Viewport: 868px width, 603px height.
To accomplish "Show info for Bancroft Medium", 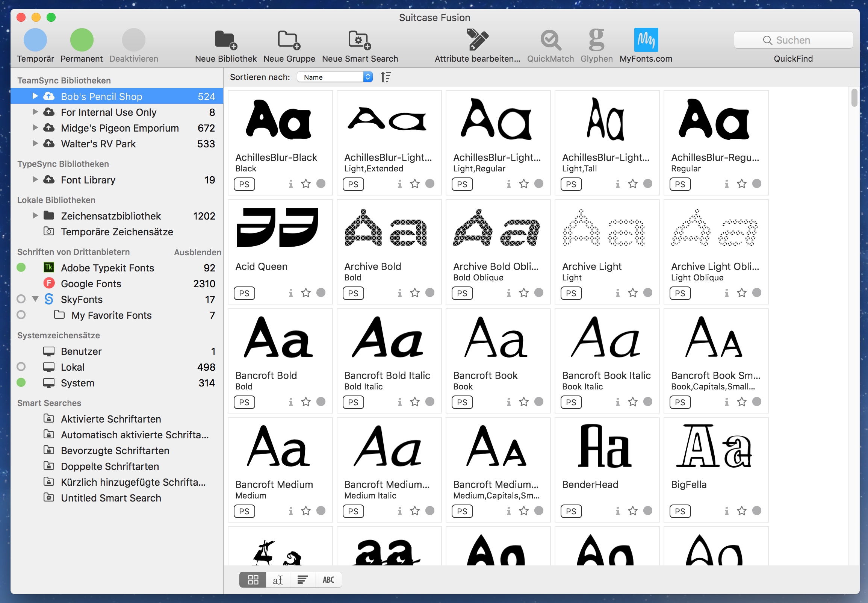I will (291, 511).
